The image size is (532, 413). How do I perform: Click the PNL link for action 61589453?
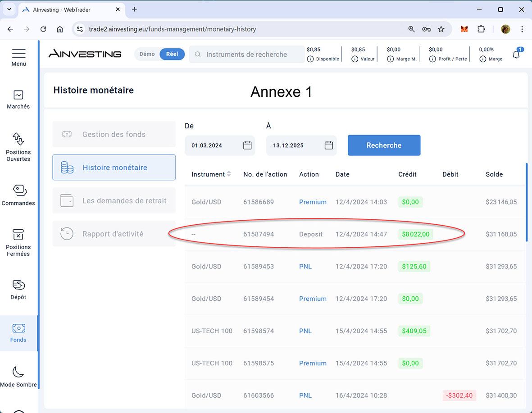(x=305, y=267)
